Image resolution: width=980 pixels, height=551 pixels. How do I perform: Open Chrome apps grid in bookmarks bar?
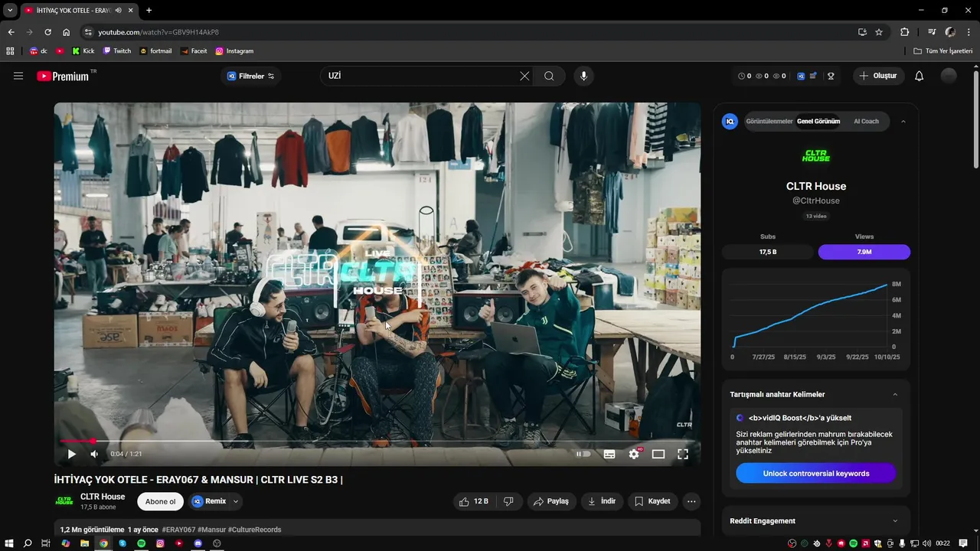10,51
